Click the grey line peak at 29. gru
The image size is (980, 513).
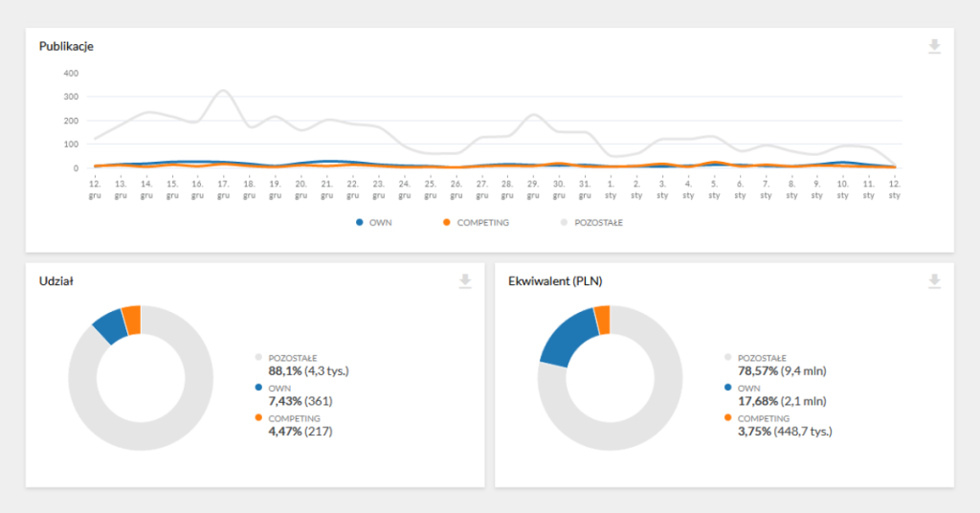pyautogui.click(x=532, y=115)
